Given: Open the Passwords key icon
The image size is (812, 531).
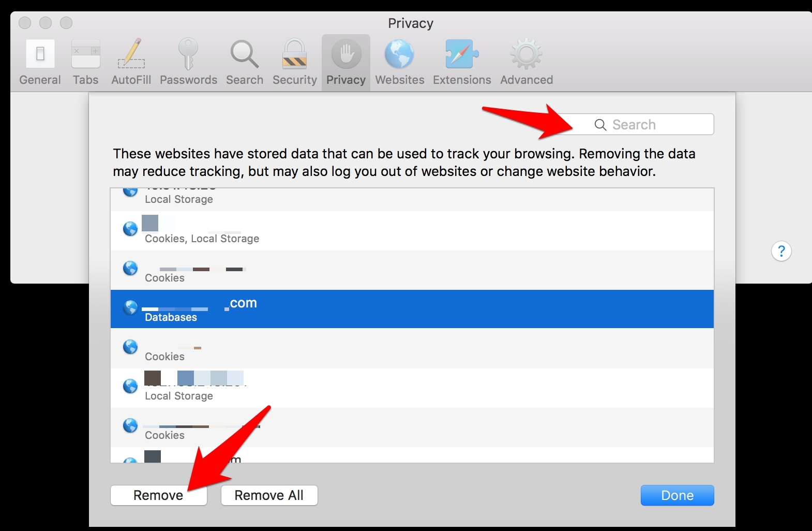Looking at the screenshot, I should 188,54.
